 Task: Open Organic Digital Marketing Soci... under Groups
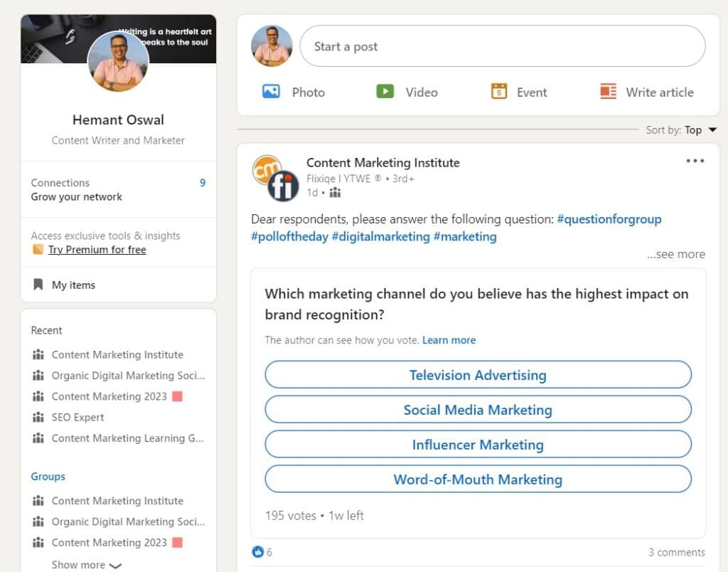tap(128, 521)
